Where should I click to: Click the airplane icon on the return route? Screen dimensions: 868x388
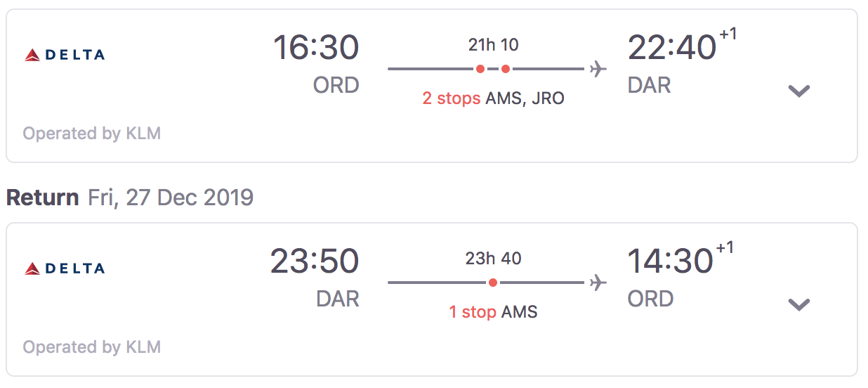point(598,283)
